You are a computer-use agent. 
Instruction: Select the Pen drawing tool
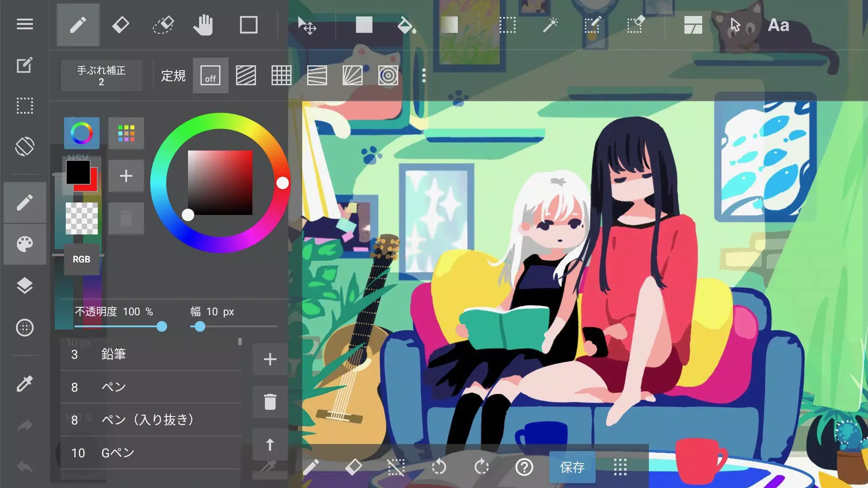pos(78,25)
